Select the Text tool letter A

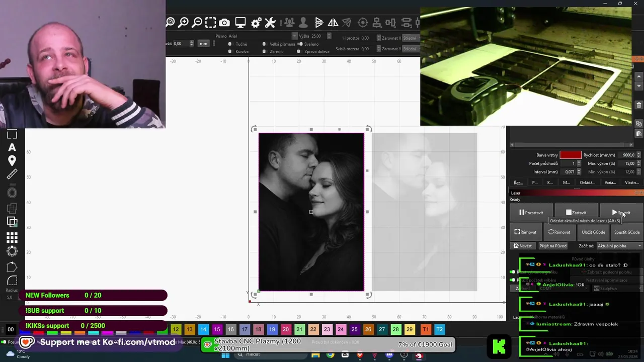pyautogui.click(x=12, y=147)
